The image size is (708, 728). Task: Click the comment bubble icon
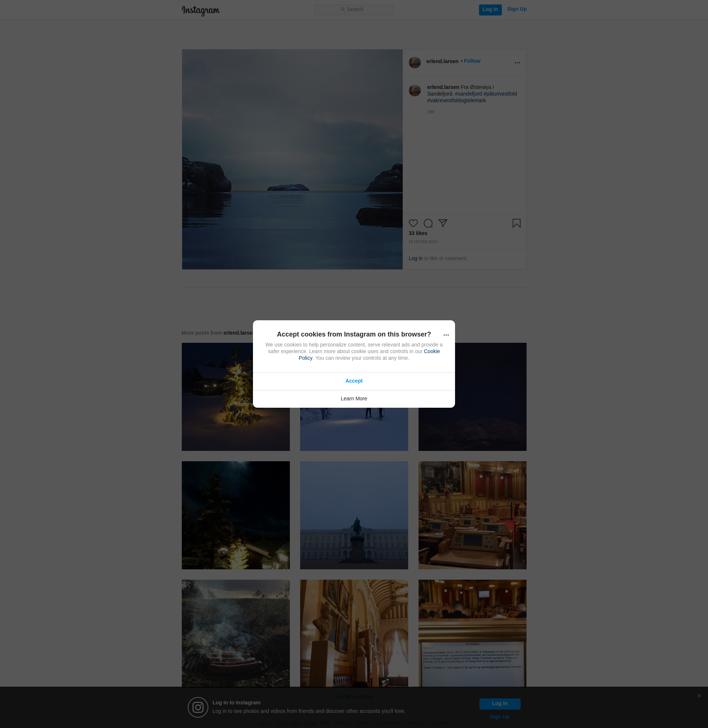pos(428,223)
